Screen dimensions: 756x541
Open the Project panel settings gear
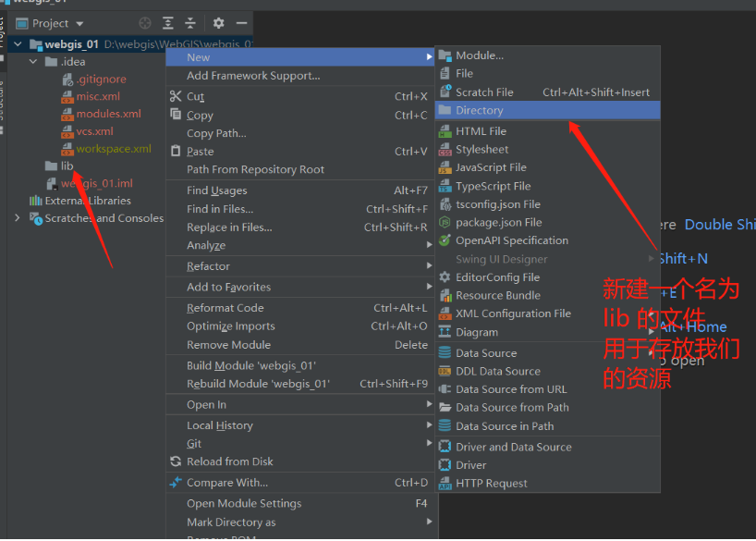[218, 23]
